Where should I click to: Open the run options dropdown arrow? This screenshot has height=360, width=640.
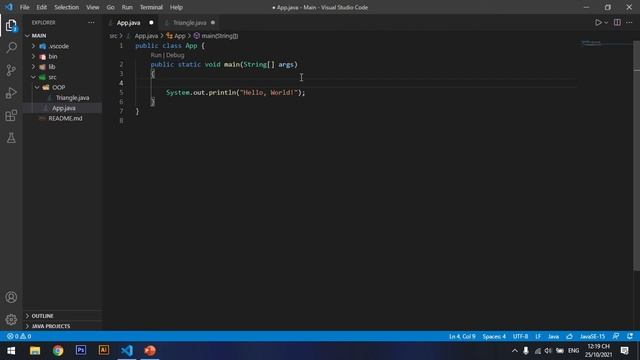[606, 23]
